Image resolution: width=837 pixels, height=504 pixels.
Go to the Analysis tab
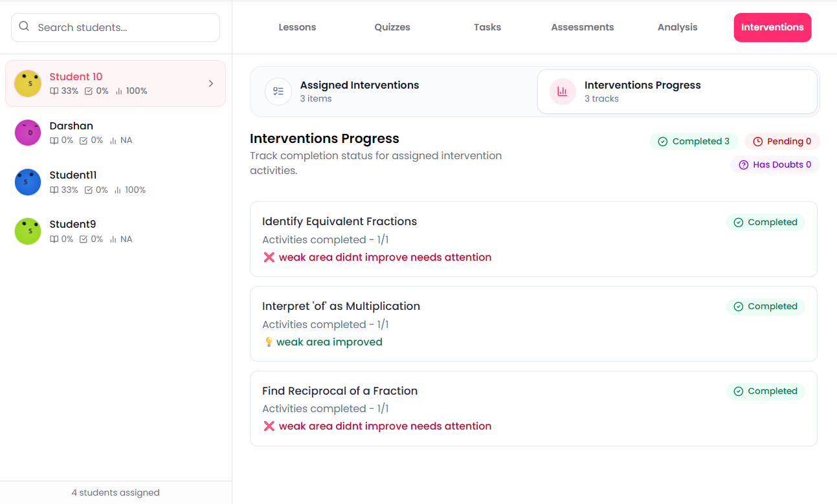(677, 27)
